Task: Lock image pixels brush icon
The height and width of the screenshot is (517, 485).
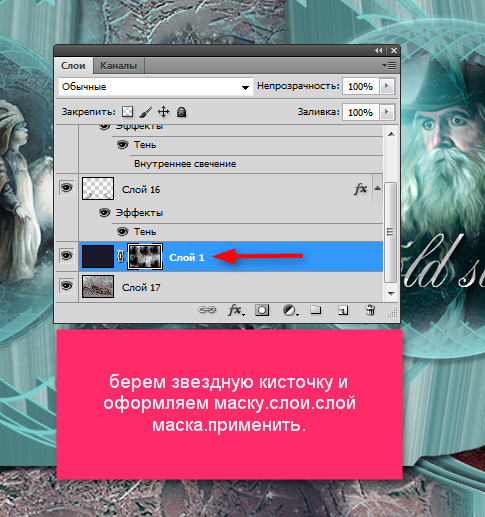Action: 146,112
